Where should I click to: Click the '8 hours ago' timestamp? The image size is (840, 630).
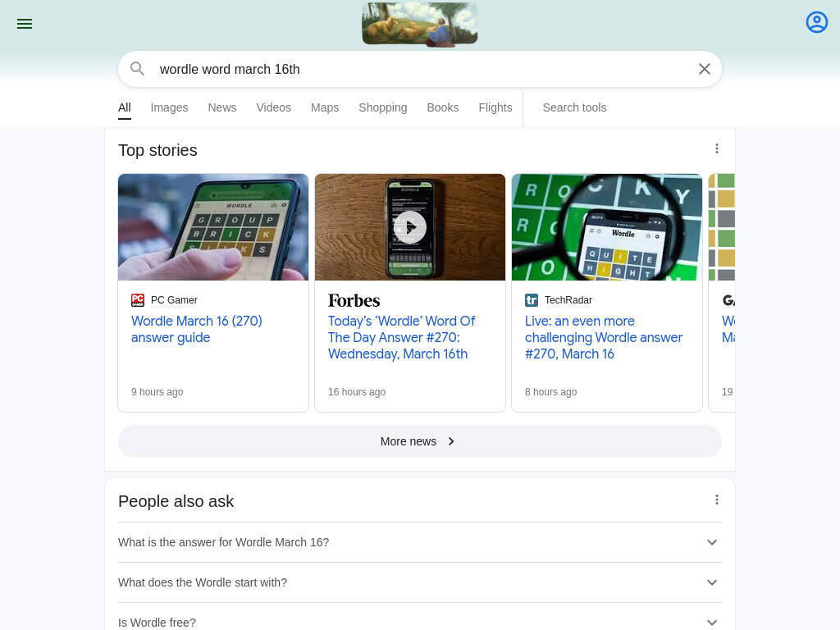[550, 392]
